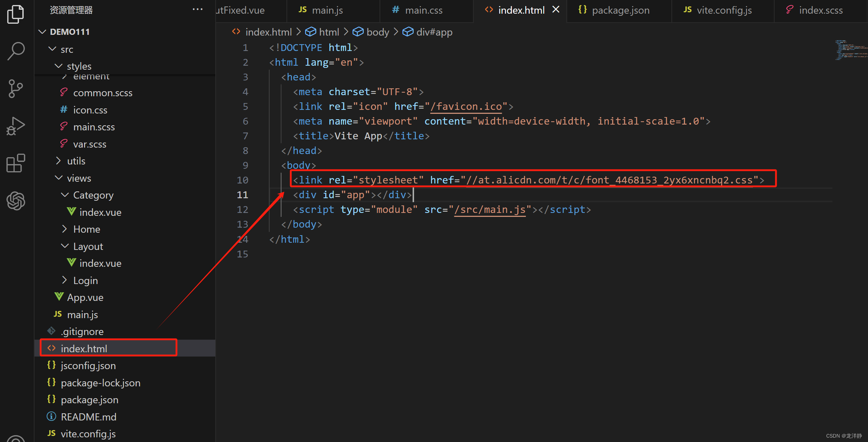This screenshot has height=442, width=868.
Task: Close the index.html tab
Action: (x=556, y=9)
